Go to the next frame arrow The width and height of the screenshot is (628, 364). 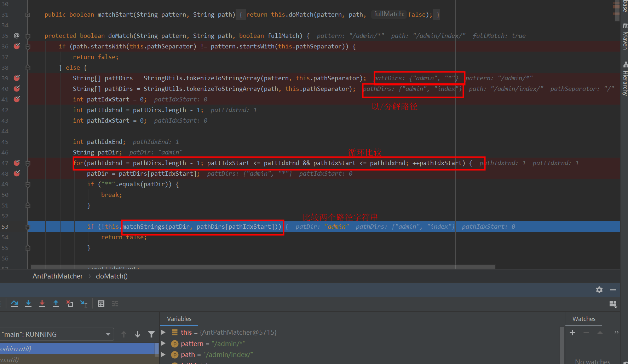[x=138, y=334]
